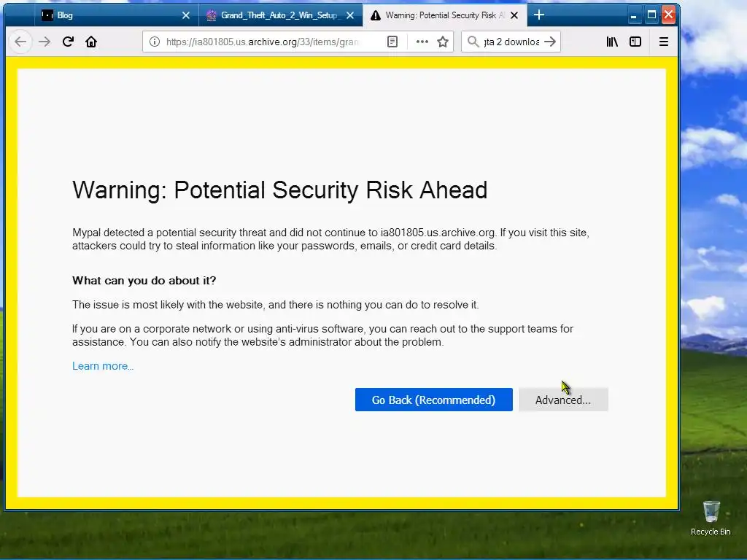
Task: Open the hamburger application menu
Action: (x=664, y=42)
